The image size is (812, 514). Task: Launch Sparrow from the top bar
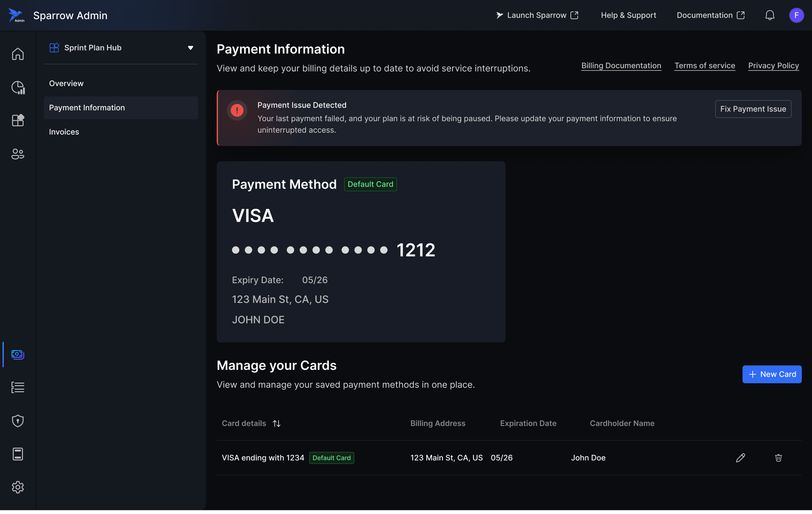pyautogui.click(x=537, y=15)
